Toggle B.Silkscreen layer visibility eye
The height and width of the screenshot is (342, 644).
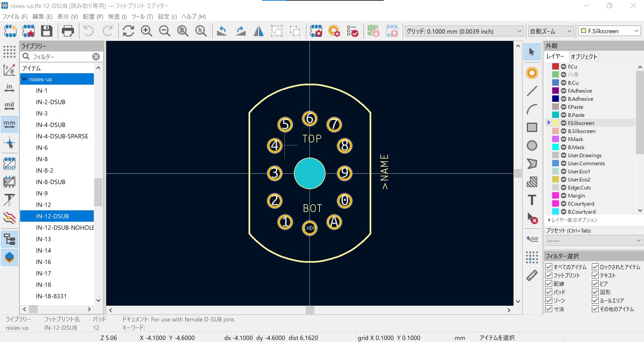point(564,131)
